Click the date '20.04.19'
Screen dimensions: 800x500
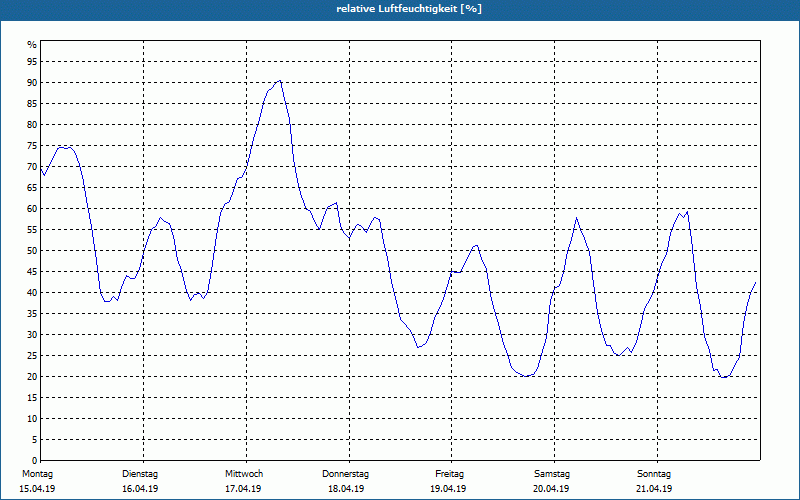pyautogui.click(x=551, y=489)
